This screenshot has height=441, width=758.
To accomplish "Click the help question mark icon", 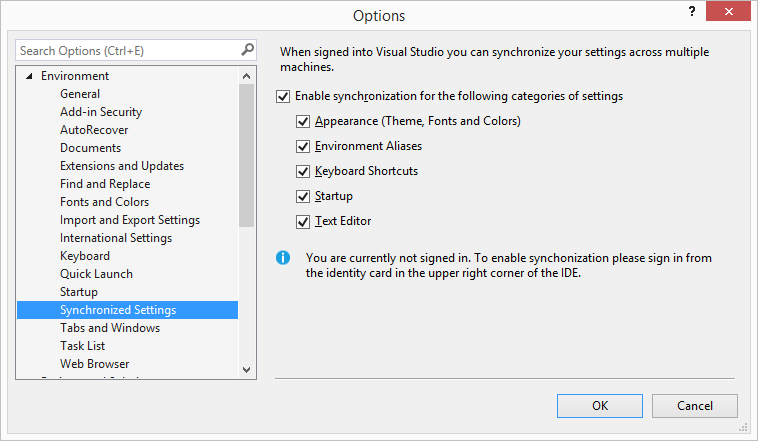I will pyautogui.click(x=691, y=12).
